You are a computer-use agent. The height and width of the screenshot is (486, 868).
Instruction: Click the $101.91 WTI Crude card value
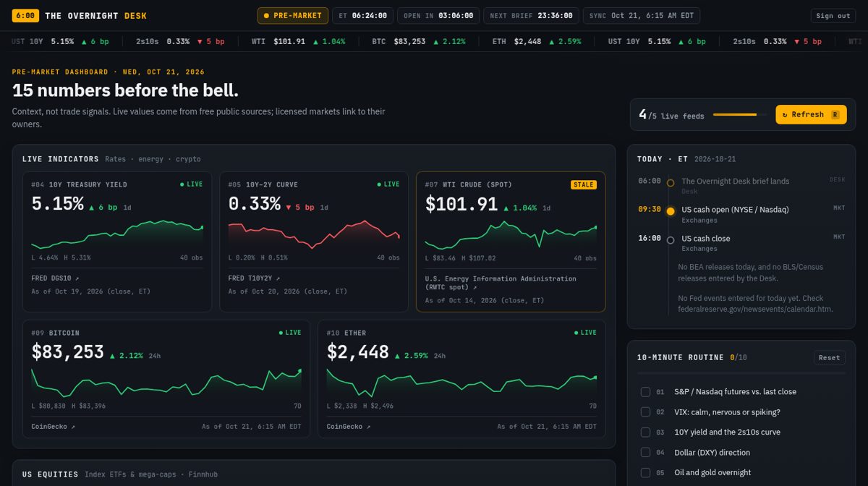[461, 204]
